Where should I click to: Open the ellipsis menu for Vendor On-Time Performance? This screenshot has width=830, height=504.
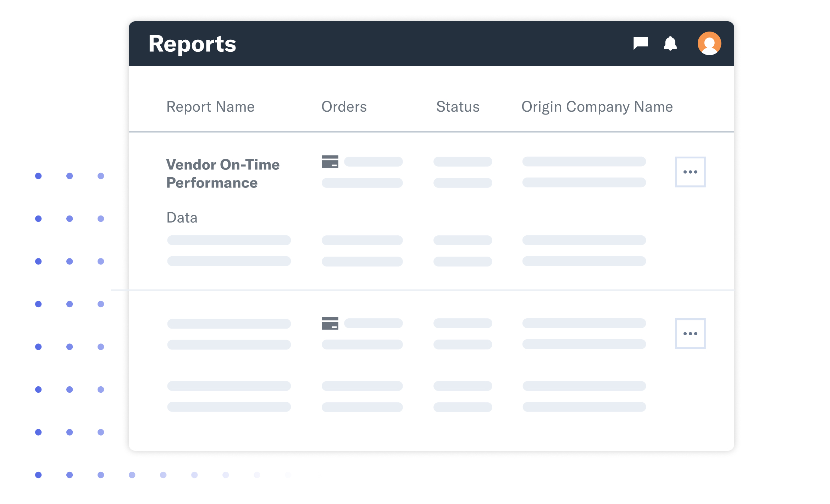690,172
